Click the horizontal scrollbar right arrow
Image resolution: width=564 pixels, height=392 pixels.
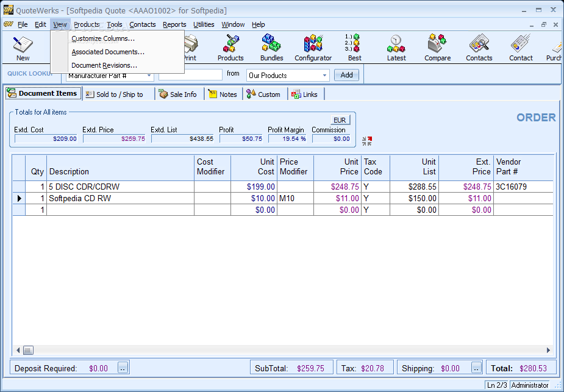point(548,350)
